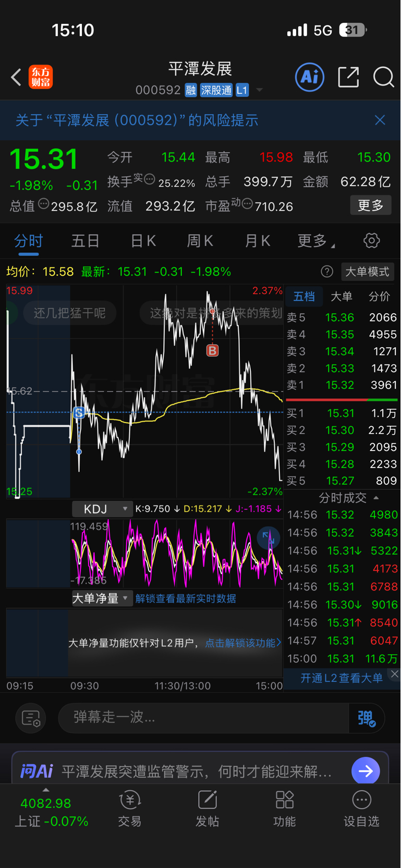
Task: Tap the share export icon
Action: click(348, 77)
